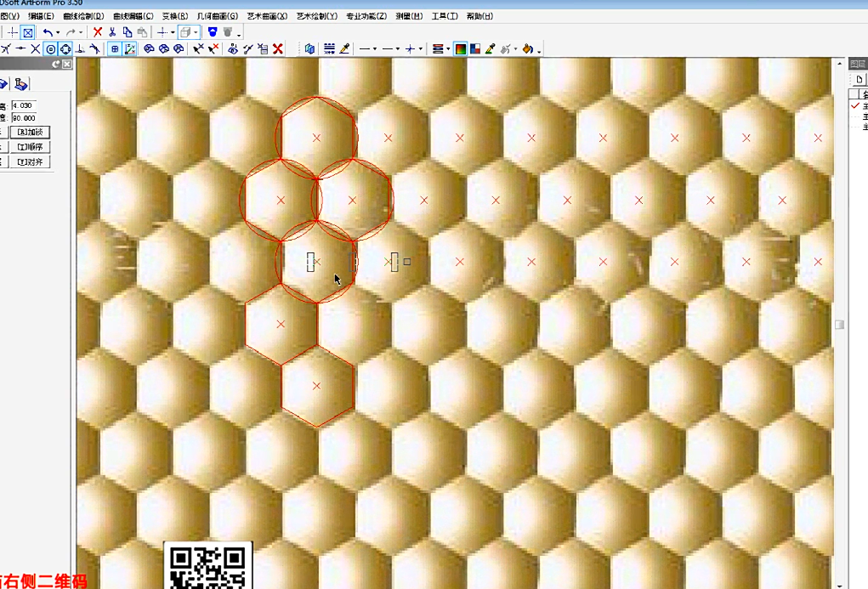Viewport: 868px width, 589px height.
Task: Toggle the red checkmark in layer panel
Action: click(855, 105)
